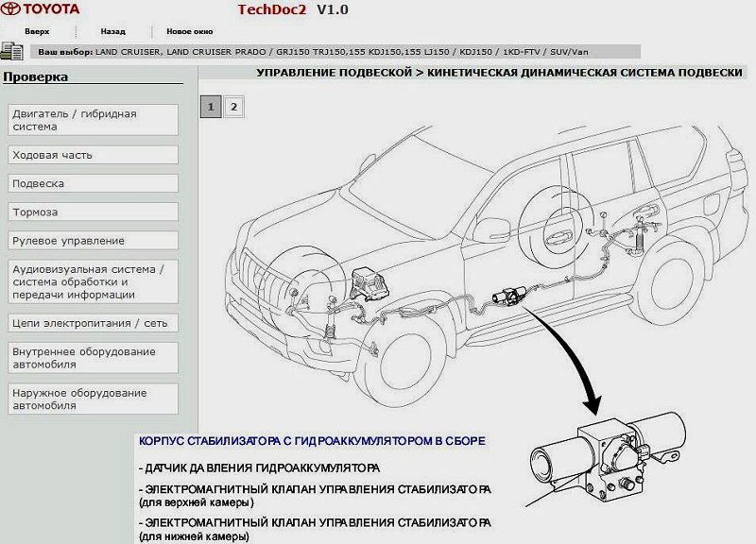Screen dimensions: 756x544
Task: Click the Toyota logo in the header
Action: click(x=41, y=10)
